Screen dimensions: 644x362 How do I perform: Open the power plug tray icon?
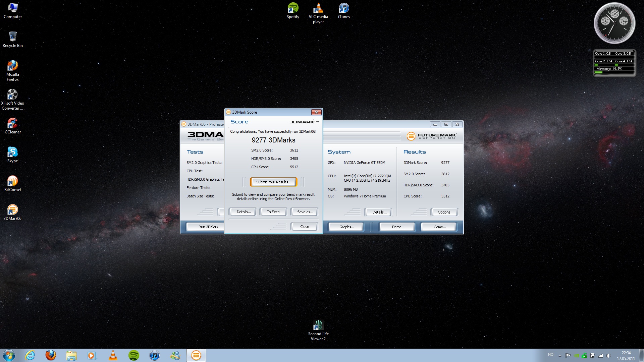coord(592,355)
